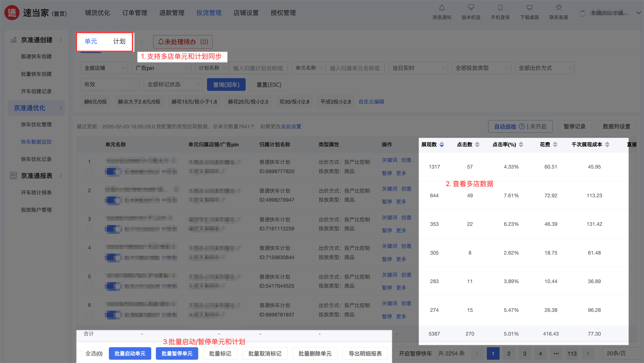Open 联系客服 headset icon

click(558, 8)
